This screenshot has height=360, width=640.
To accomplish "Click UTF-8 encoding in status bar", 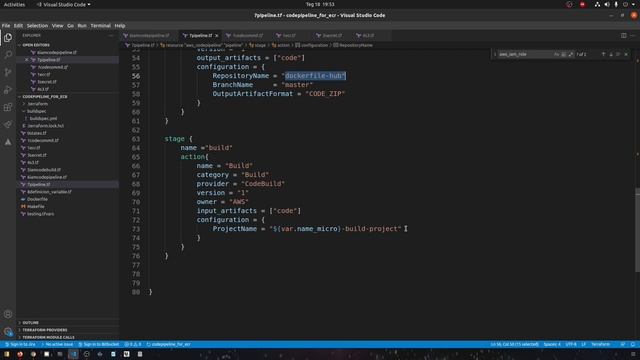I will 571,344.
